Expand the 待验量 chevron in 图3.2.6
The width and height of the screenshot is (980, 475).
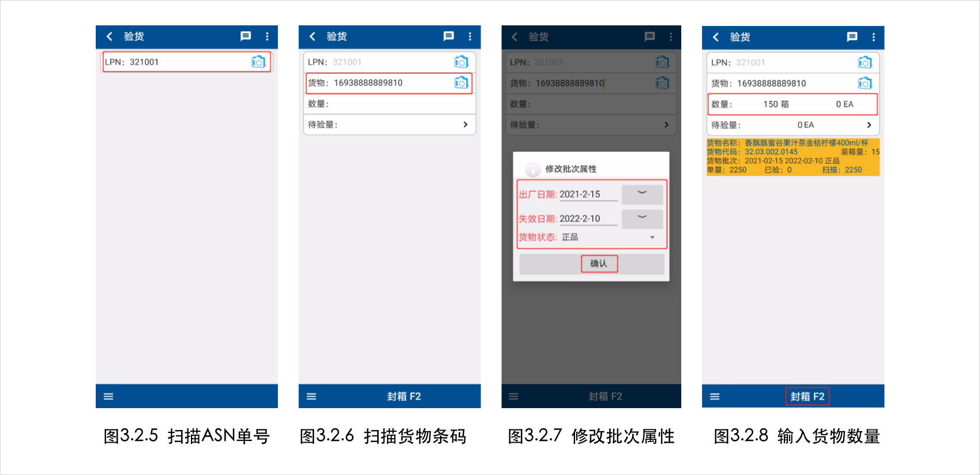click(x=465, y=125)
